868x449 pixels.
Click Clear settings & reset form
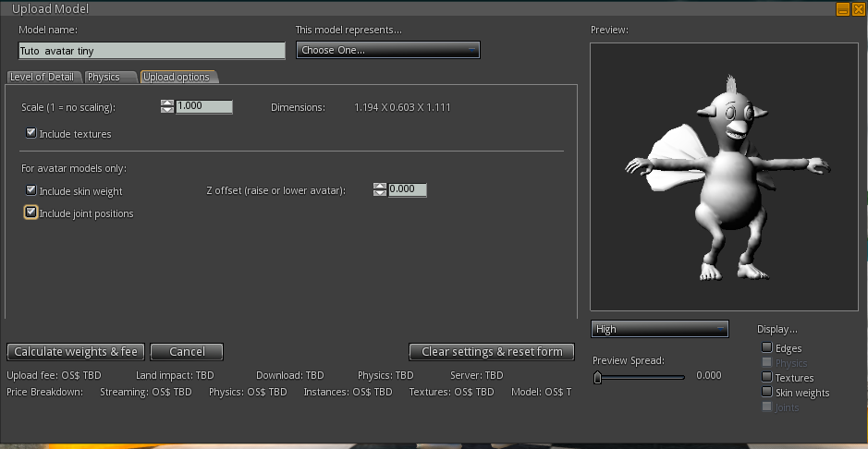492,352
